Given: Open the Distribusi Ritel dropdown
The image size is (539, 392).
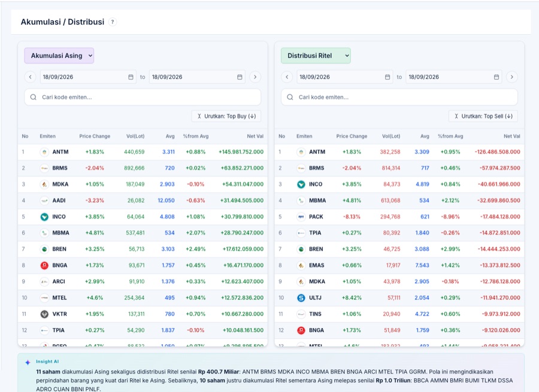Looking at the screenshot, I should tap(316, 56).
